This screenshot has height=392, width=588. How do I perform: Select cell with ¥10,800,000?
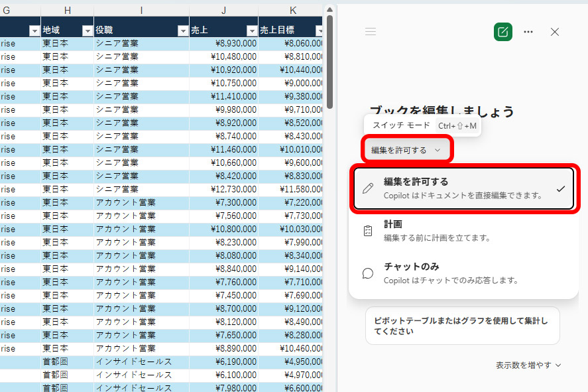point(224,229)
